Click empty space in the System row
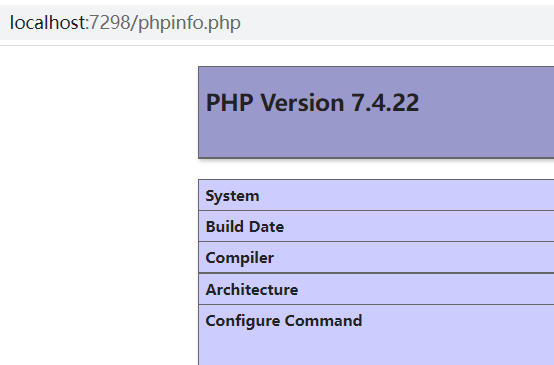The image size is (554, 365). tap(406, 195)
